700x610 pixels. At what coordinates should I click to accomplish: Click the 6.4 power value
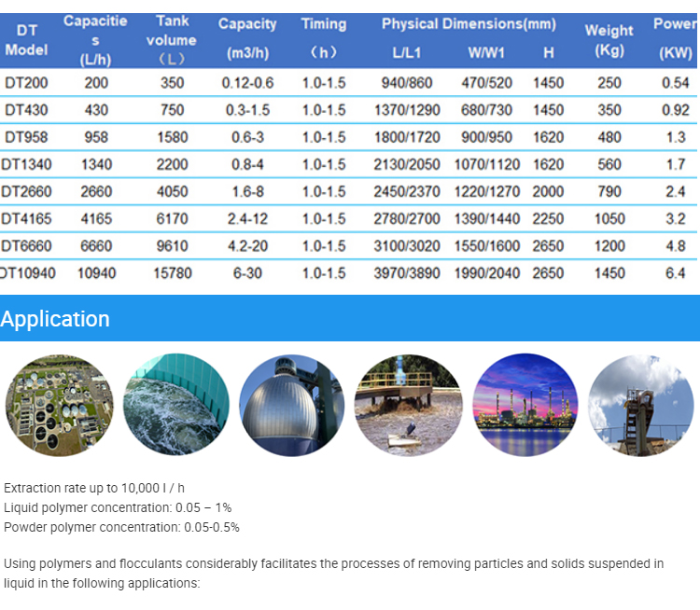pos(676,273)
